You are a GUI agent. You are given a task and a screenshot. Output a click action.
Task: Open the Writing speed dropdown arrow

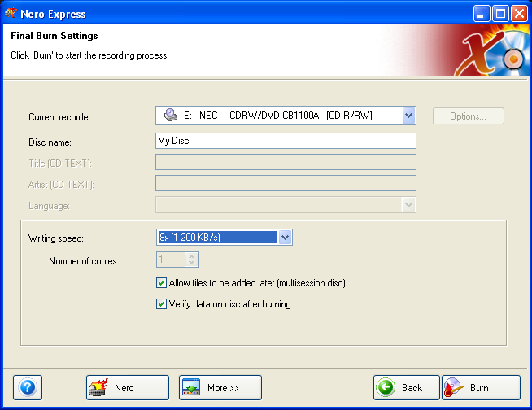pos(285,238)
